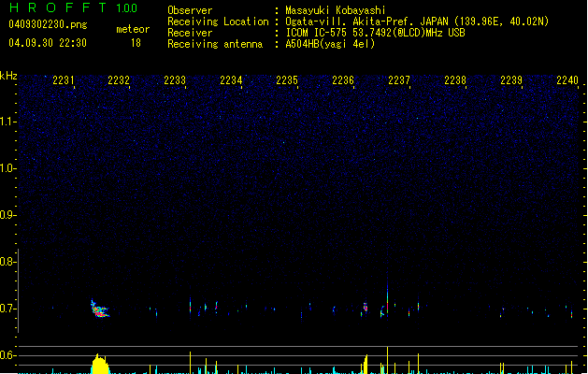
Task: Click the meteor count 18
Action: (x=136, y=43)
